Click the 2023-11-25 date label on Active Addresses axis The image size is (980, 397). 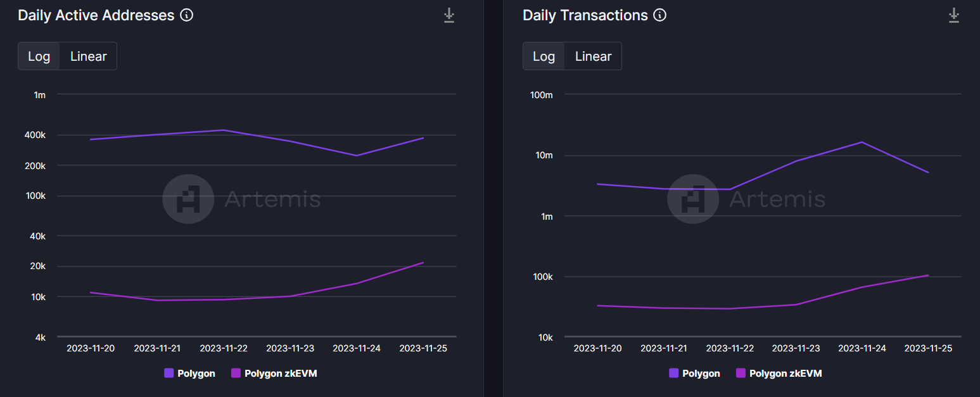click(423, 348)
